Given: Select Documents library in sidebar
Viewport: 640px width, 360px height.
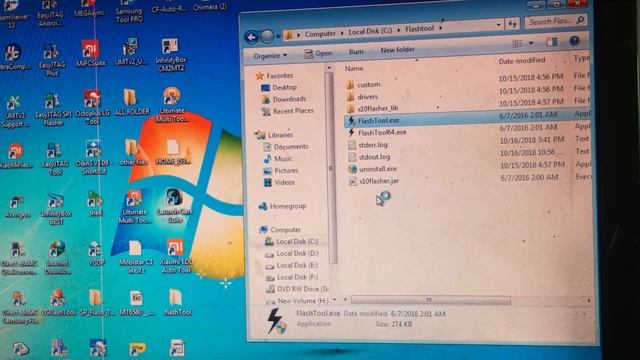Looking at the screenshot, I should pos(286,147).
